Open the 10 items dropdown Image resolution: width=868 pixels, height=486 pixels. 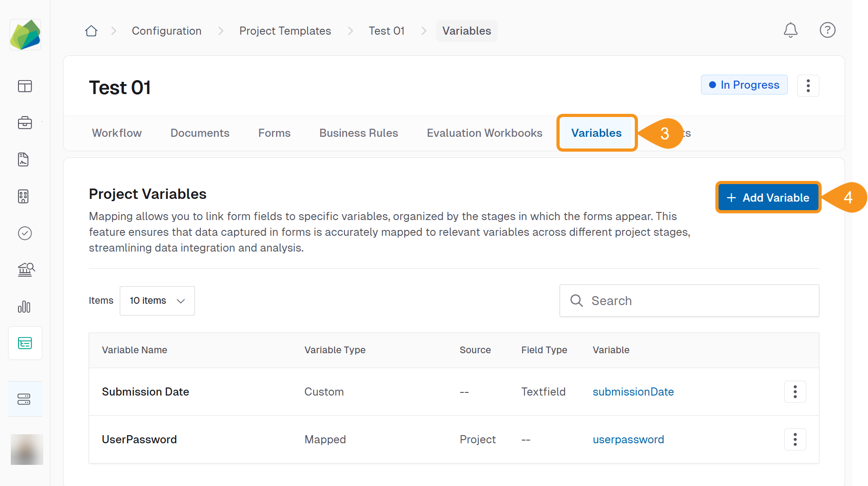(x=157, y=301)
